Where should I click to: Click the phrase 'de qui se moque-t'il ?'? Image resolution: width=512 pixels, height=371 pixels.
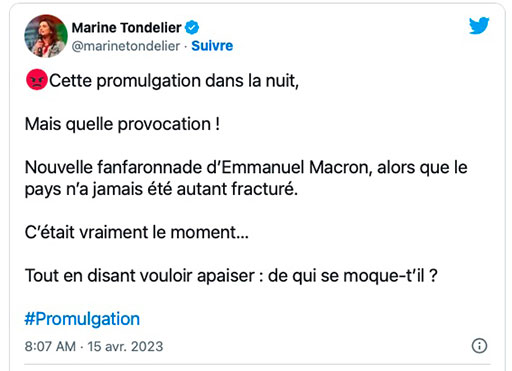[352, 276]
